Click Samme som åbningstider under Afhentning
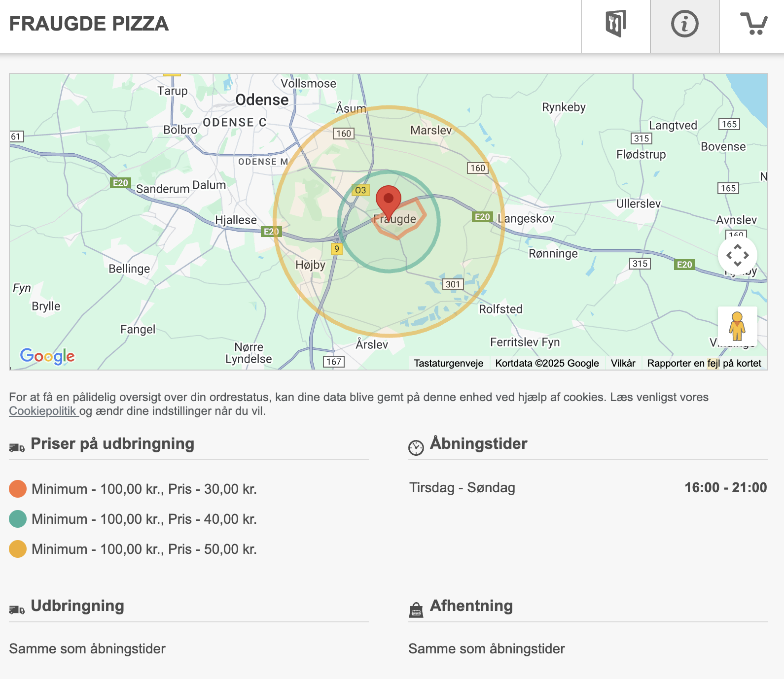This screenshot has height=679, width=784. tap(487, 648)
